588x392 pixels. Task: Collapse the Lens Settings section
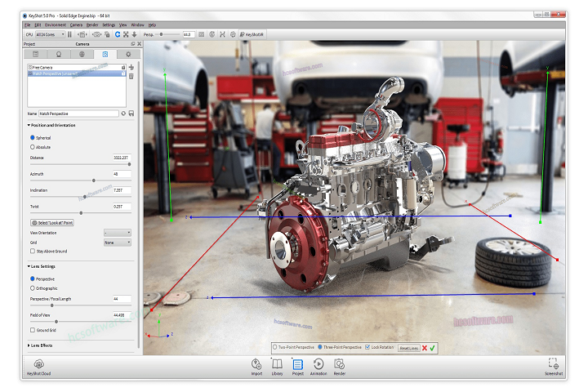[x=29, y=266]
